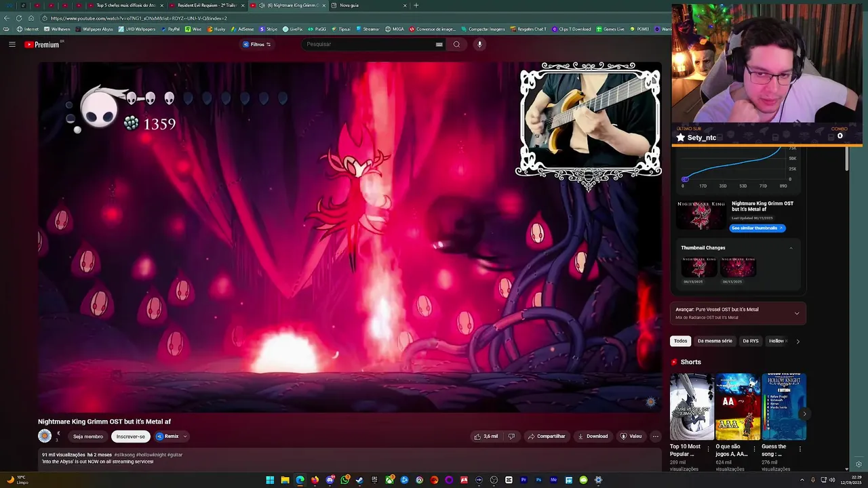Click the Remix button
This screenshot has width=868, height=488.
coord(167,436)
